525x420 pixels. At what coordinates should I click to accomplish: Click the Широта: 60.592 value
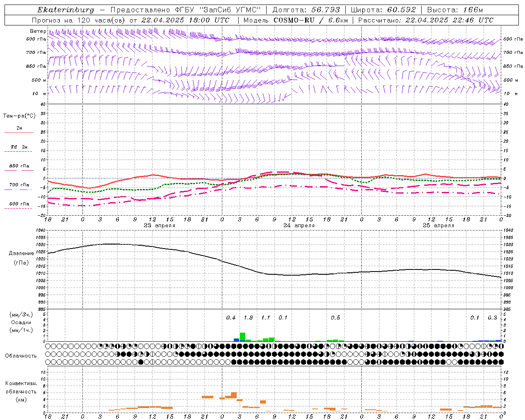[383, 10]
